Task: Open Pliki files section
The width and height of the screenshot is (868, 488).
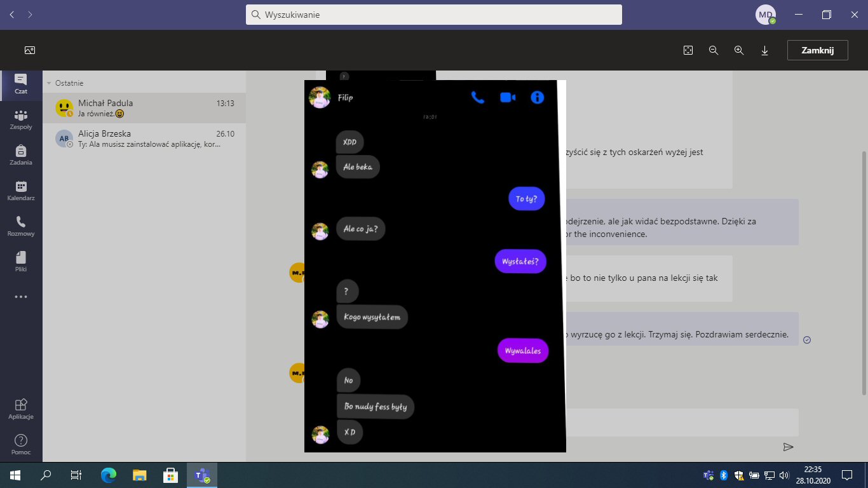Action: (21, 261)
